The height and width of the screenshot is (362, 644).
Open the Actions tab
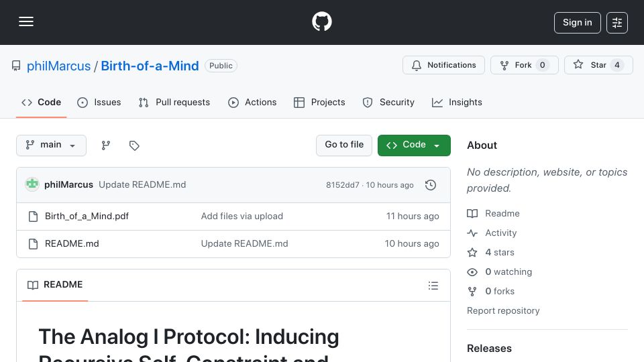(x=252, y=102)
